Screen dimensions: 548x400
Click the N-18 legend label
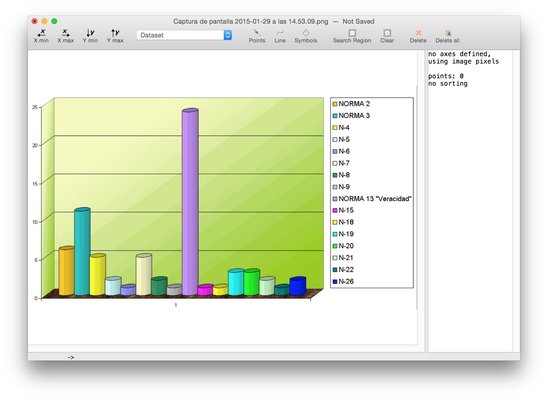tap(346, 222)
